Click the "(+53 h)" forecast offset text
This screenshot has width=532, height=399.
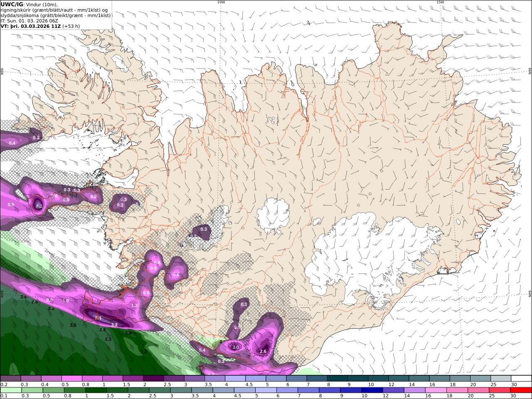[x=71, y=26]
